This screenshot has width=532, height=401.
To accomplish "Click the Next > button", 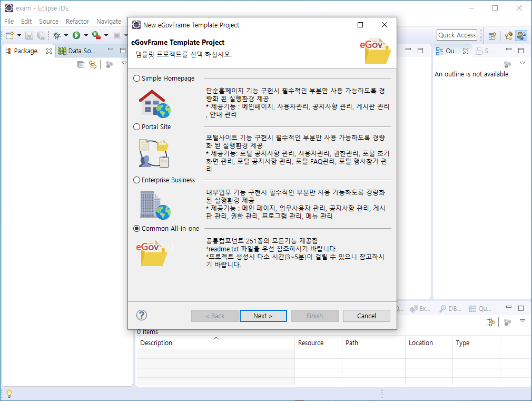I will (x=263, y=316).
